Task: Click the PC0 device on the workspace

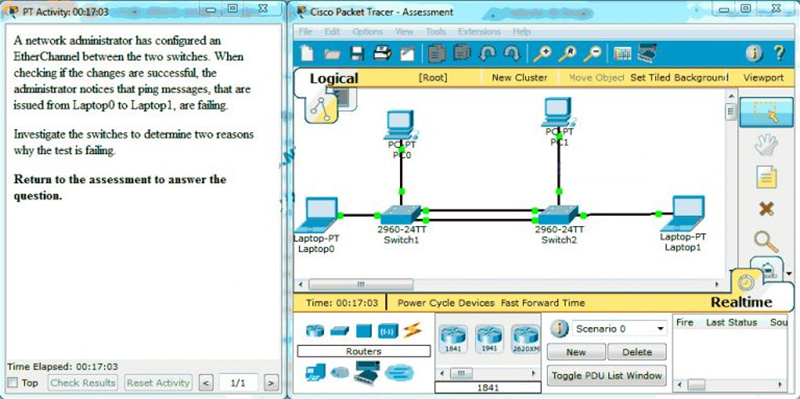Action: pyautogui.click(x=401, y=125)
